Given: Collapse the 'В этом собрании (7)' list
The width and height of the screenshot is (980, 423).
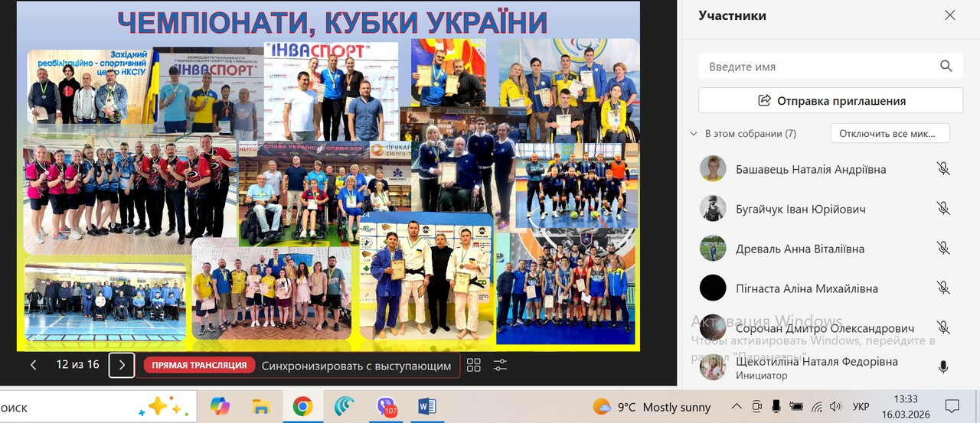Looking at the screenshot, I should [x=694, y=133].
